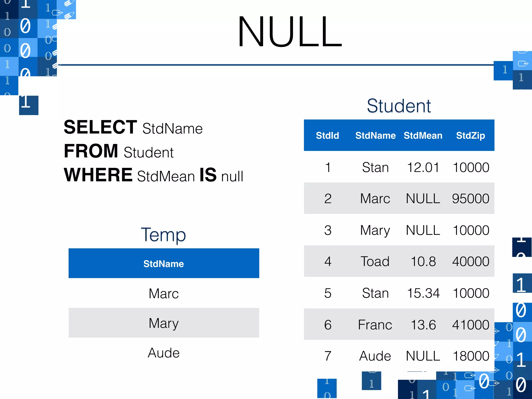Click Aude in the Temp table
The image size is (532, 399).
coord(164,353)
